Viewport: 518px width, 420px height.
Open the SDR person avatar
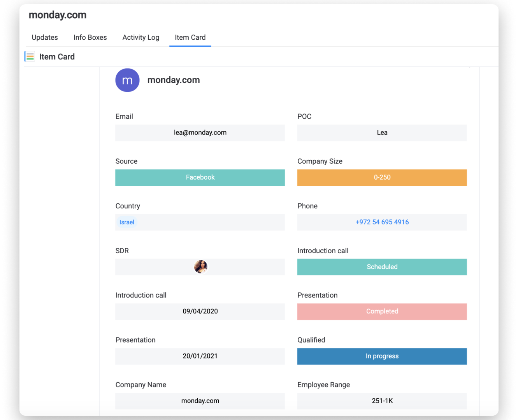pyautogui.click(x=201, y=267)
